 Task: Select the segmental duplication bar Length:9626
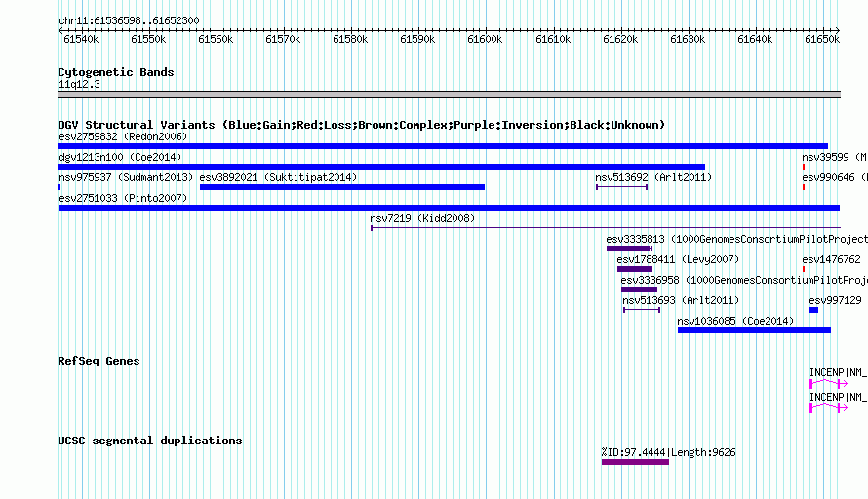point(635,462)
